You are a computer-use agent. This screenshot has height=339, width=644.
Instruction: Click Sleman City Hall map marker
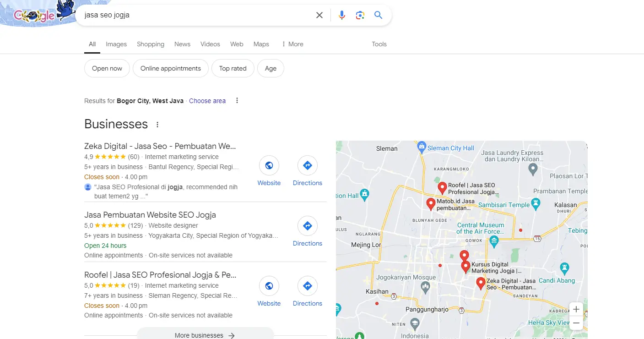coord(422,147)
